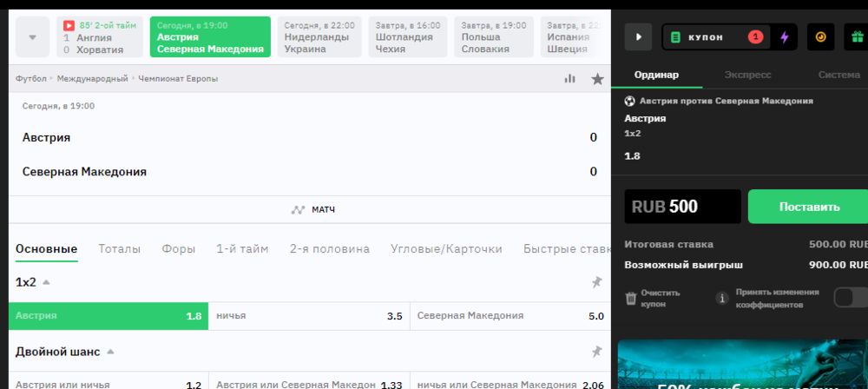Image resolution: width=868 pixels, height=389 pixels.
Task: Open the Польша – Словакия match card
Action: [494, 37]
